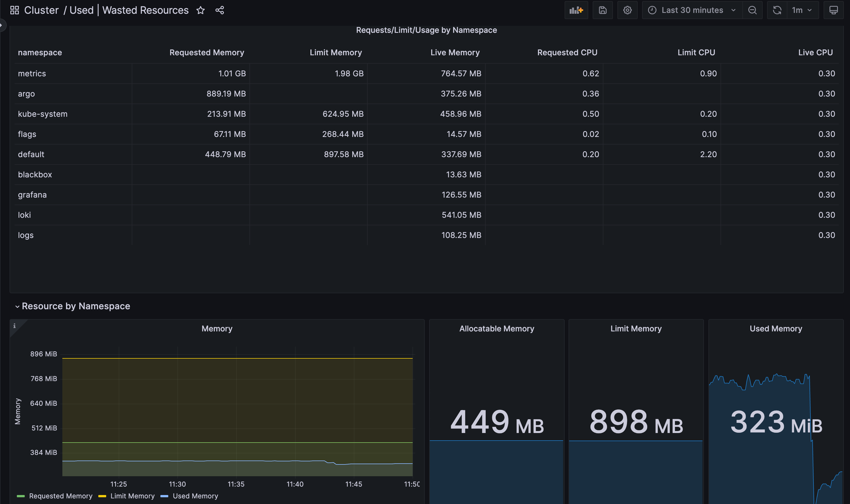Image resolution: width=850 pixels, height=504 pixels.
Task: Sort table by Requested Memory column
Action: pyautogui.click(x=207, y=52)
